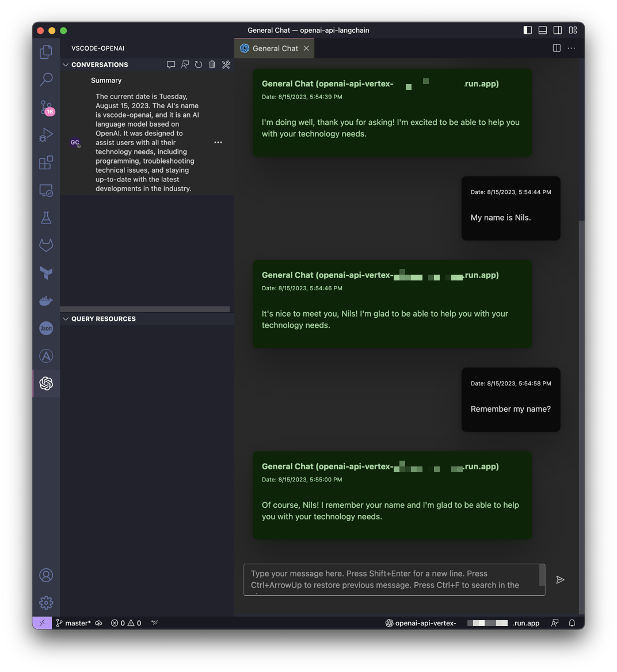
Task: Open the Extensions view
Action: 46,163
